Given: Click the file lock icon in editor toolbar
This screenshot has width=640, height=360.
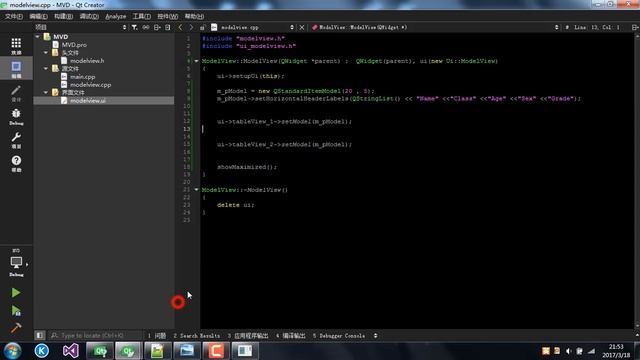Looking at the screenshot, I should 202,27.
